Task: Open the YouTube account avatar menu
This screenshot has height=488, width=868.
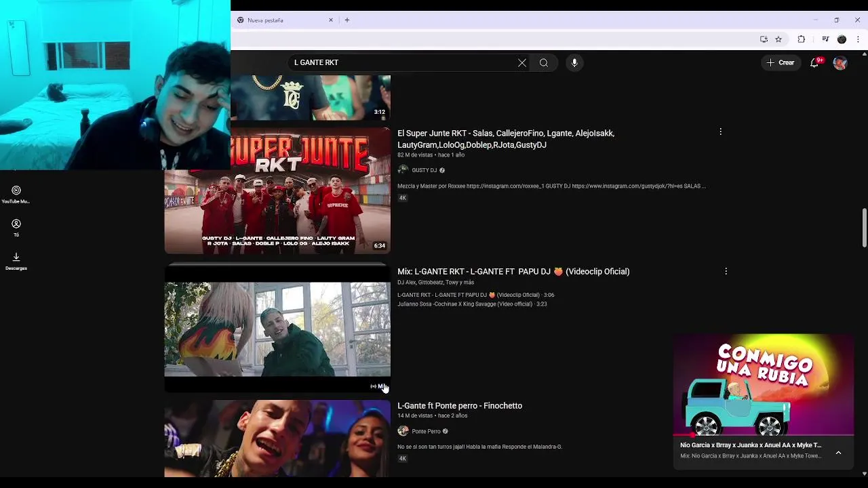Action: click(x=840, y=62)
